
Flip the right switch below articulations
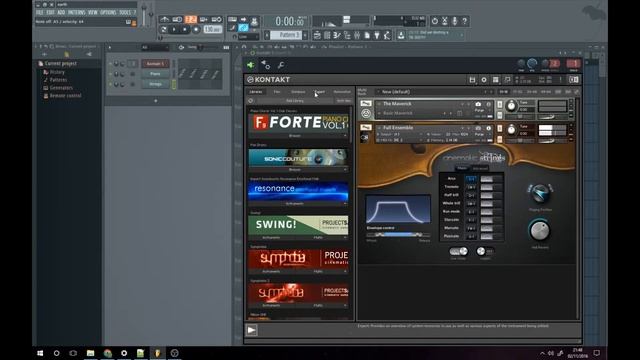[x=485, y=251]
